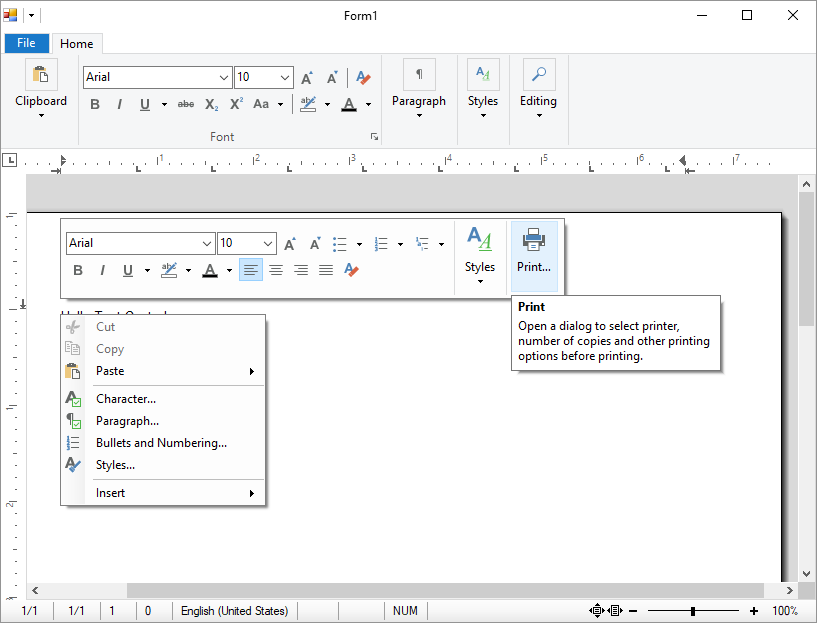The width and height of the screenshot is (817, 623).
Task: Open the Font dialog launcher in ribbon corner
Action: point(374,136)
